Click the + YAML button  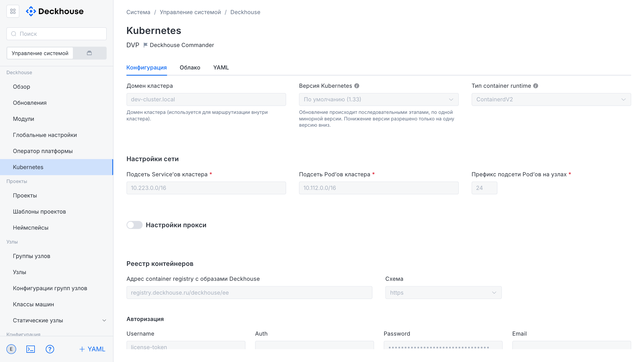[92, 349]
